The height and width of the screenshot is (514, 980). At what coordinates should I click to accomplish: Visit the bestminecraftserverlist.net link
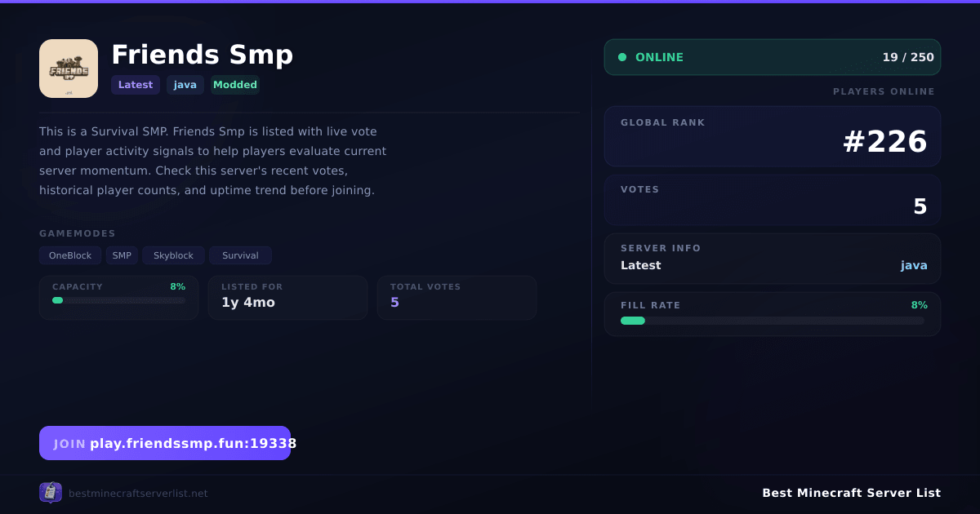138,494
